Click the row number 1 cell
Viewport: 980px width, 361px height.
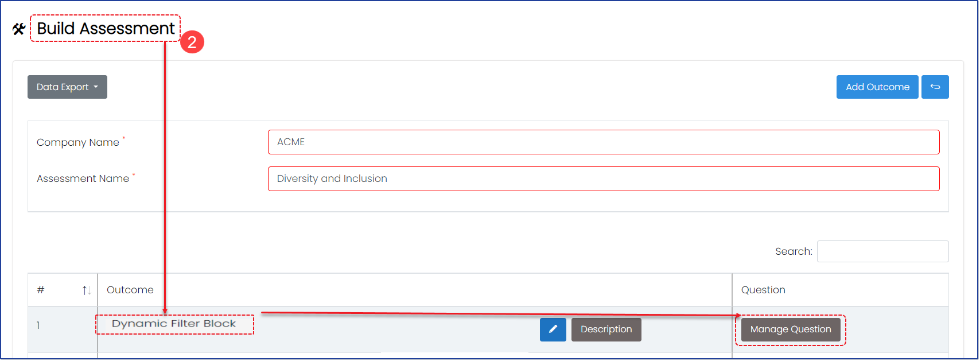38,325
